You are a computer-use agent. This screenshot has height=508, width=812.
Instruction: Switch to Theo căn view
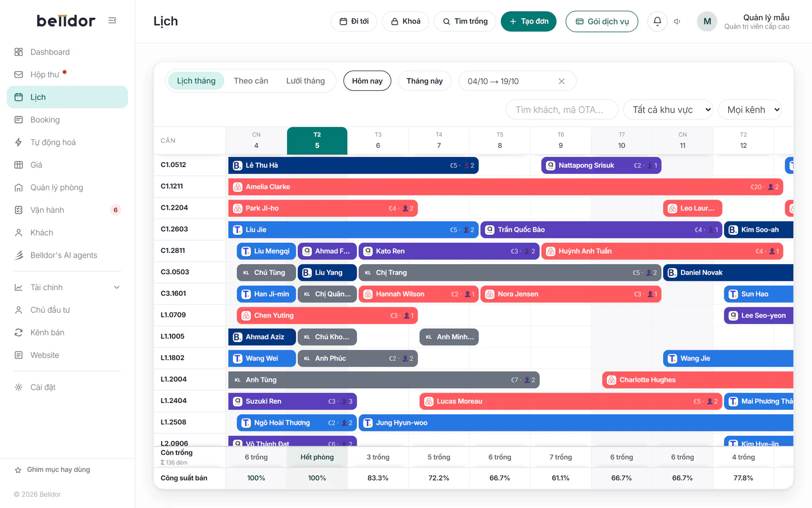pyautogui.click(x=251, y=81)
